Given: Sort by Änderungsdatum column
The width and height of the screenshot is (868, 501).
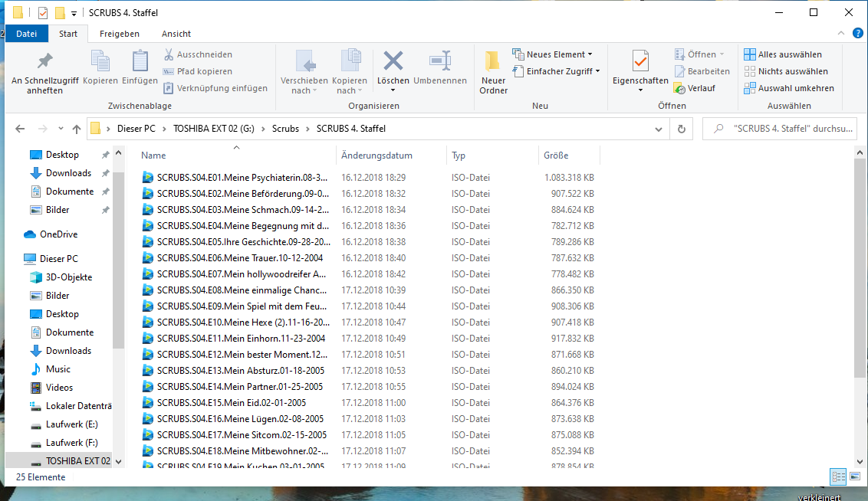Looking at the screenshot, I should tap(391, 156).
